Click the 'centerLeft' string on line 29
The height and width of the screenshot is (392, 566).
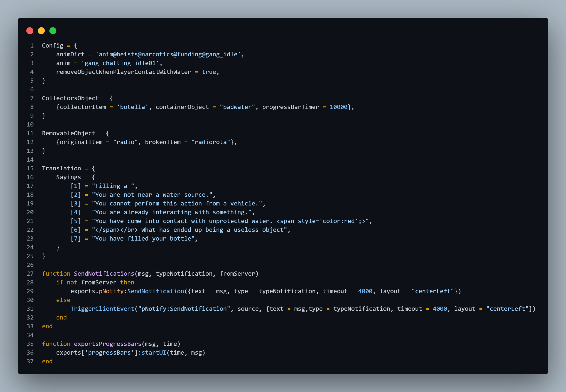pyautogui.click(x=433, y=291)
